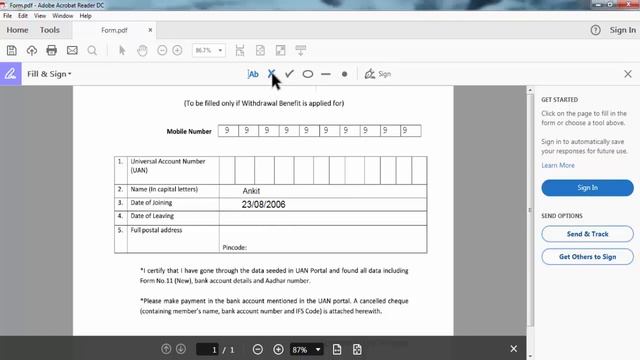The height and width of the screenshot is (360, 640).
Task: Click the fit page icon
Action: [x=260, y=50]
